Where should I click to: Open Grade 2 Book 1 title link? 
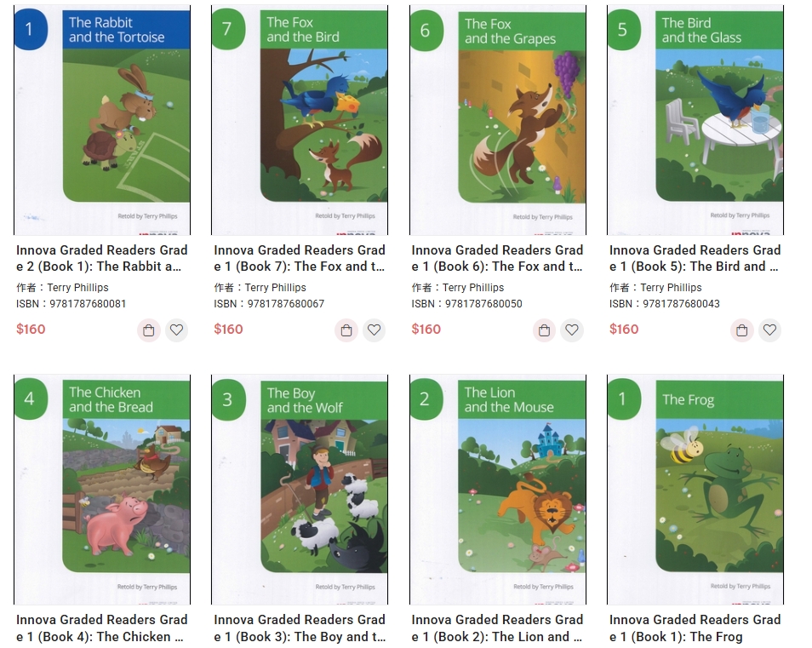pyautogui.click(x=101, y=258)
